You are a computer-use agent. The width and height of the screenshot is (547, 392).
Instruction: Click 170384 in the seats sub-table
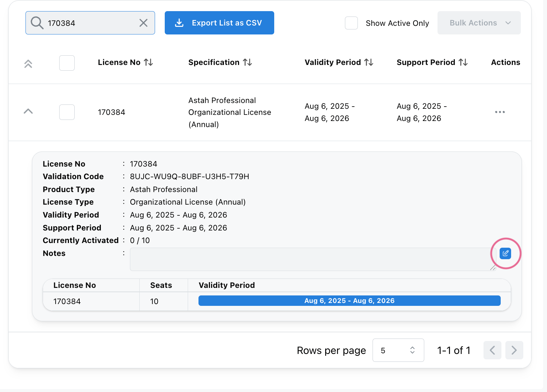click(67, 302)
